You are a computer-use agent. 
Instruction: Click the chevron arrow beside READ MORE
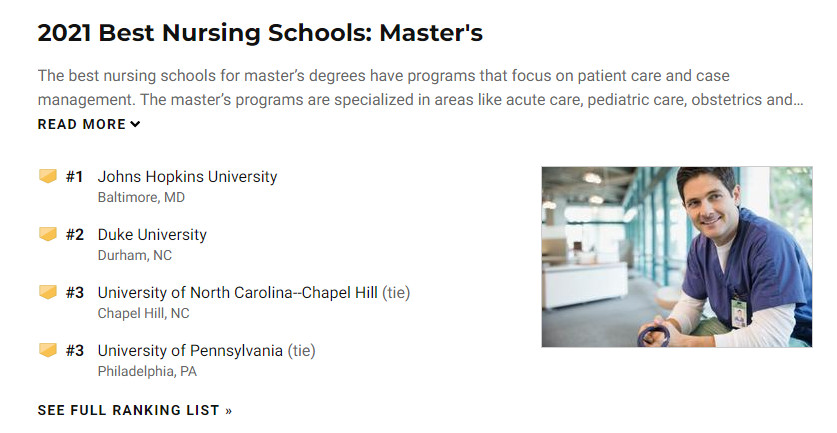[136, 125]
